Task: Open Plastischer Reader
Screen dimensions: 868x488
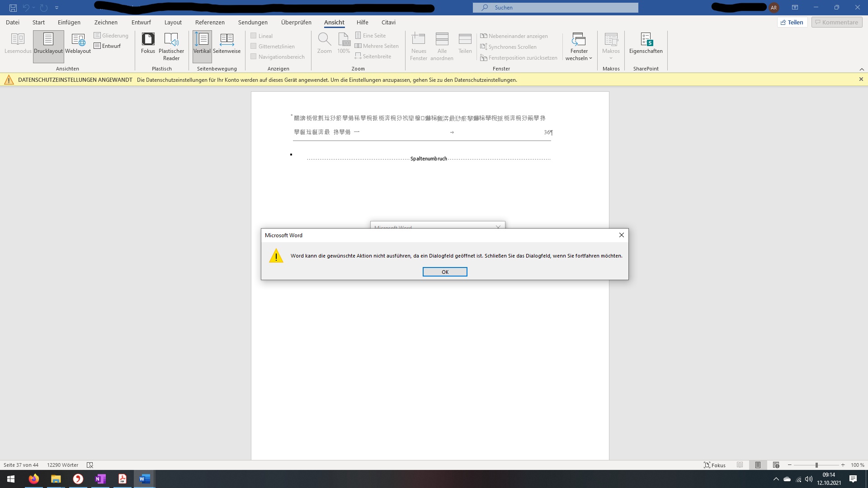Action: [171, 45]
